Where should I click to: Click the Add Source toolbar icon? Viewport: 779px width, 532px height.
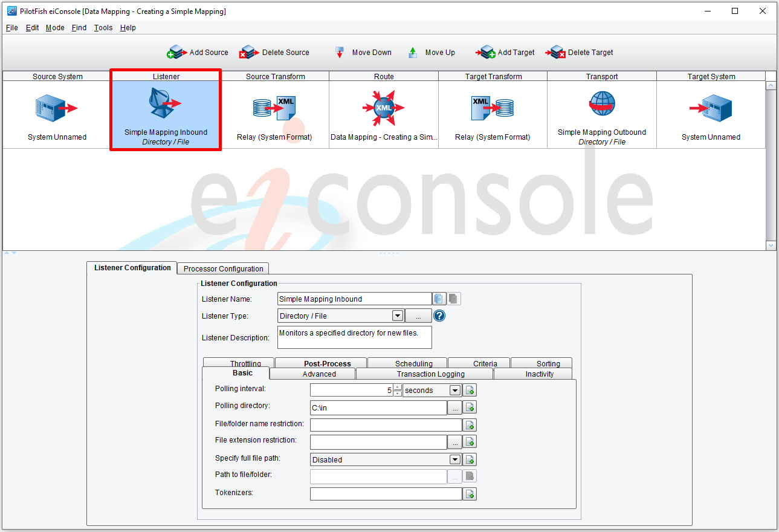pyautogui.click(x=176, y=53)
